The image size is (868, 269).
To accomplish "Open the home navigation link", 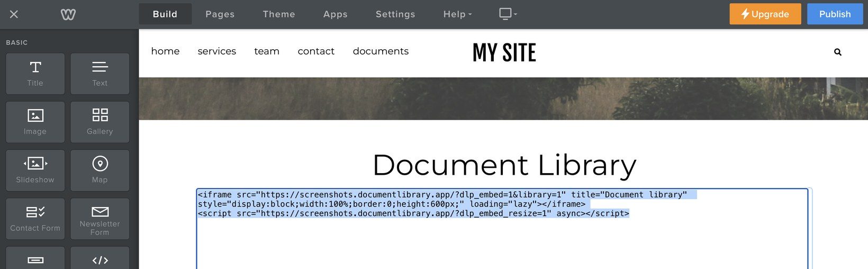I will point(165,51).
